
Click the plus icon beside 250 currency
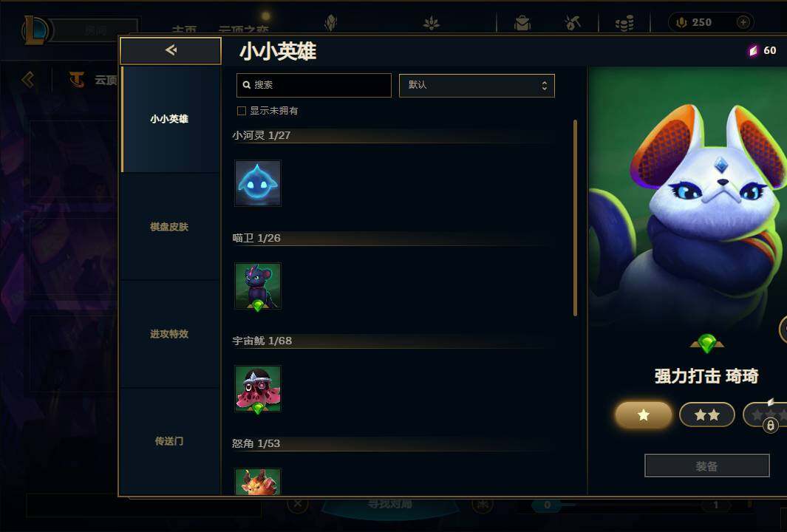click(743, 22)
